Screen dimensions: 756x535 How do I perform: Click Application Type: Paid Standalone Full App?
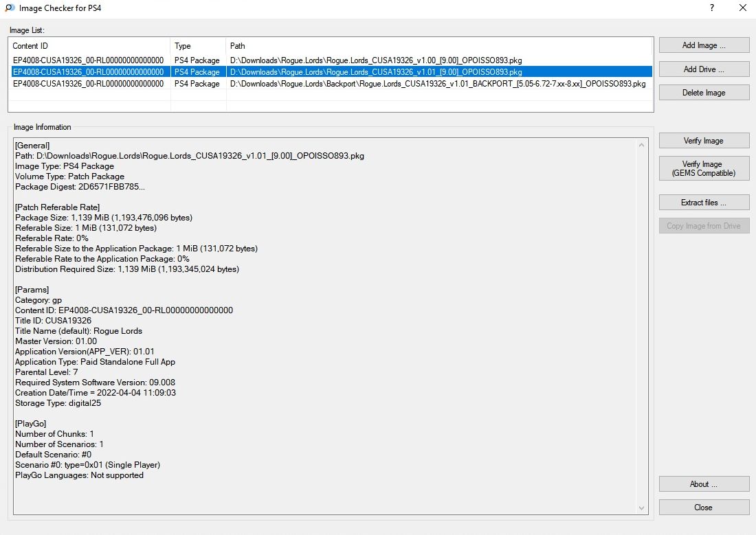[x=95, y=361]
